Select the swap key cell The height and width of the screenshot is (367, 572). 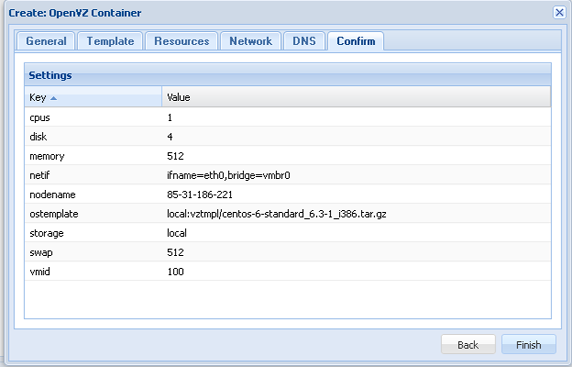click(93, 252)
